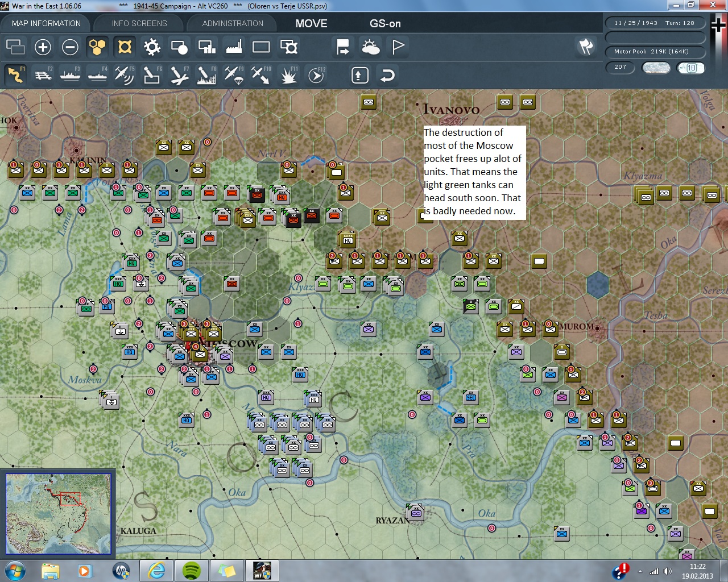Toggle the factory display icon
The height and width of the screenshot is (582, 728).
click(x=234, y=47)
